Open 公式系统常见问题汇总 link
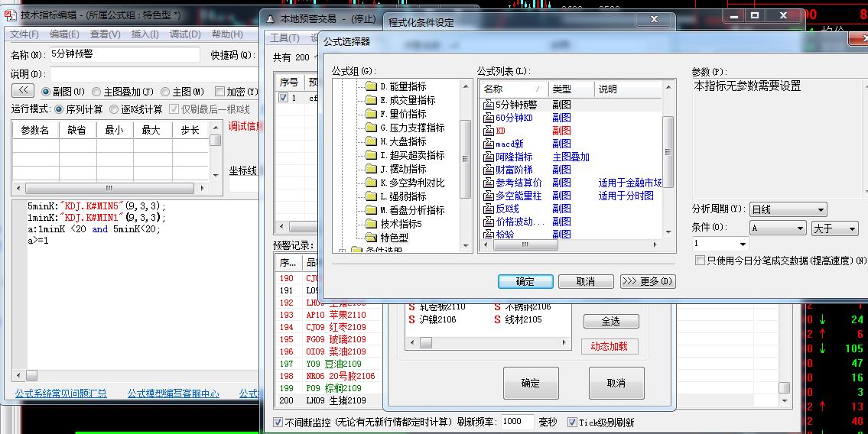 61,394
